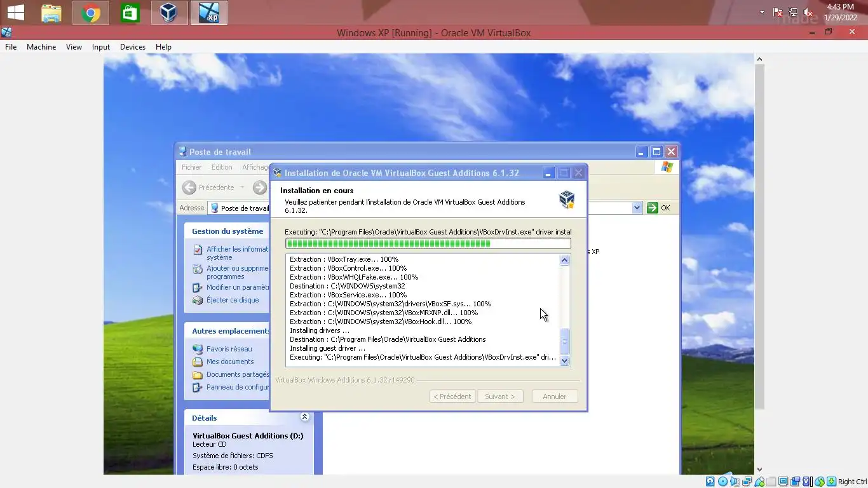Click the network adapter status icon

point(747,482)
